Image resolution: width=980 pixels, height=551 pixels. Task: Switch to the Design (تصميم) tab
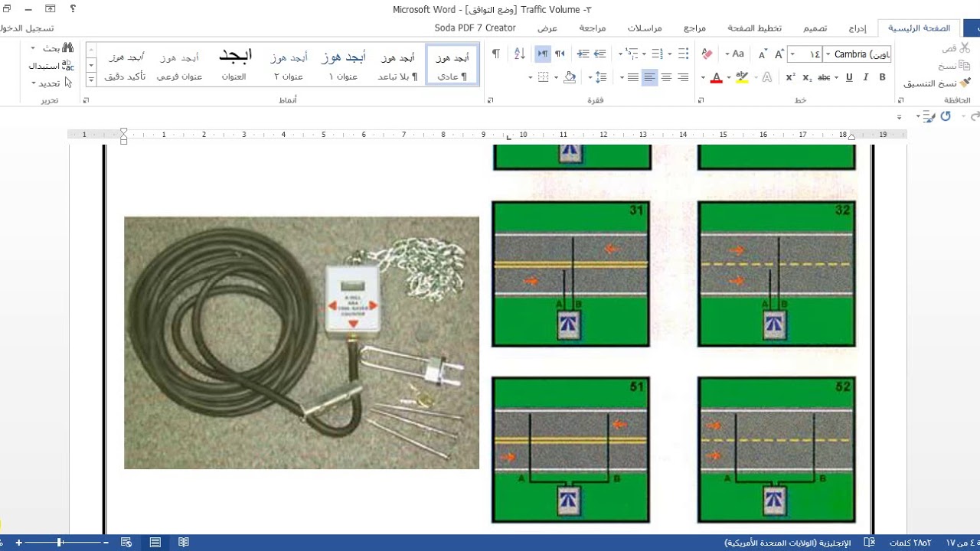815,28
